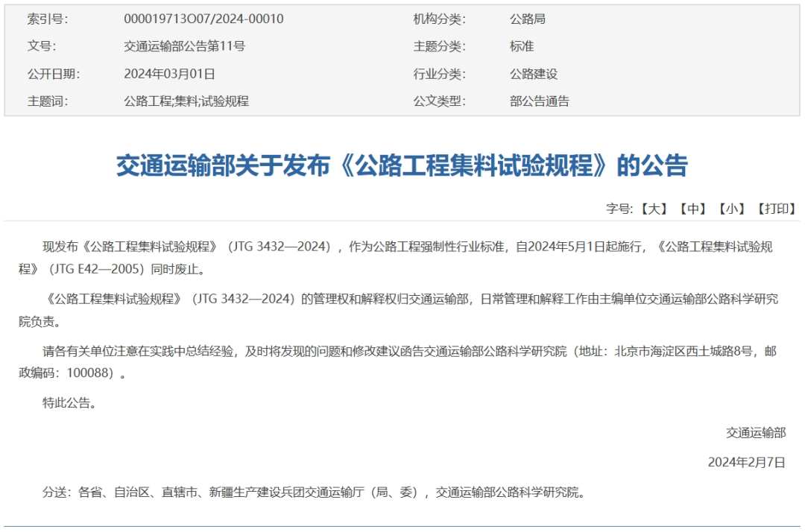Click the 公文类型 label
Viewport: 805px width, 532px height.
440,101
